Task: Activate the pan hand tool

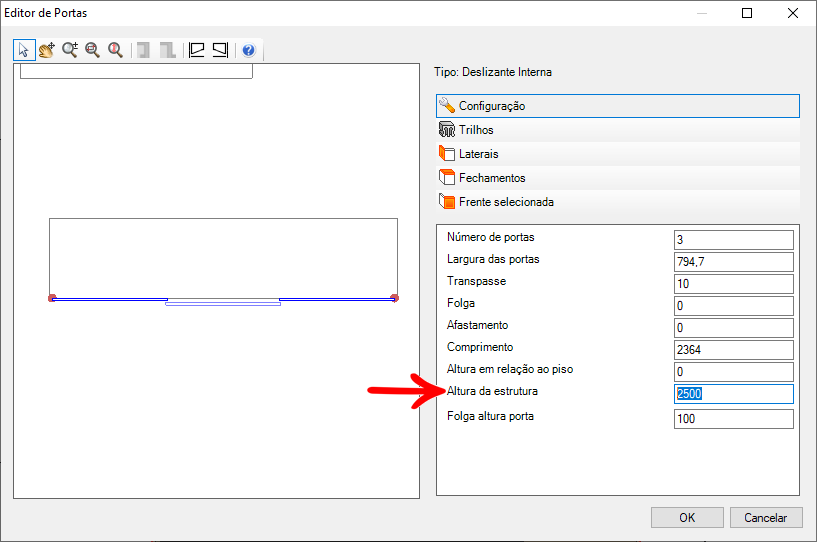Action: pyautogui.click(x=47, y=50)
